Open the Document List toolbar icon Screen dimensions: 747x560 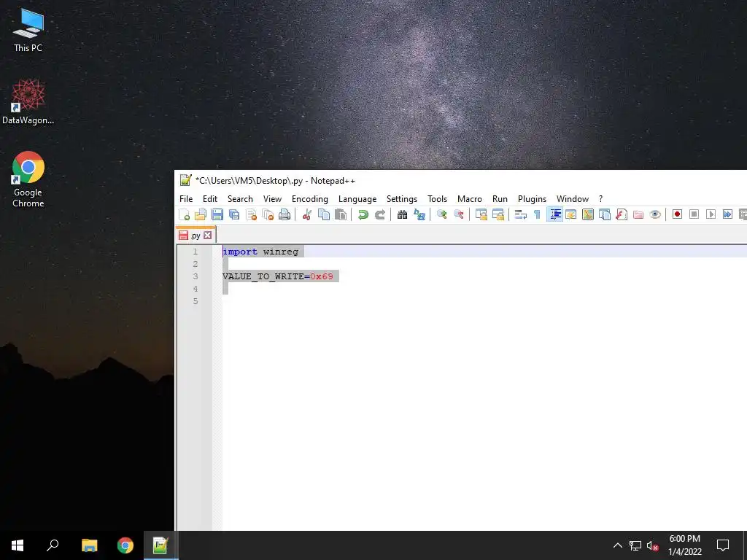(x=605, y=214)
